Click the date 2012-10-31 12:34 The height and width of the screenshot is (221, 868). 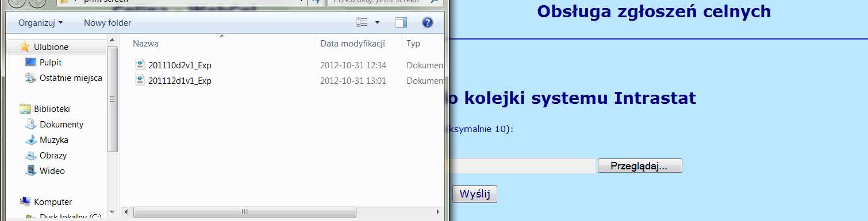tap(353, 65)
